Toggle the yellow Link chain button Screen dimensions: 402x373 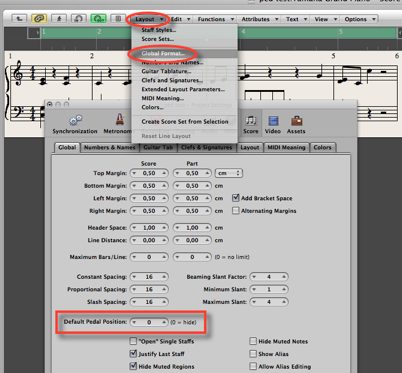tap(39, 19)
